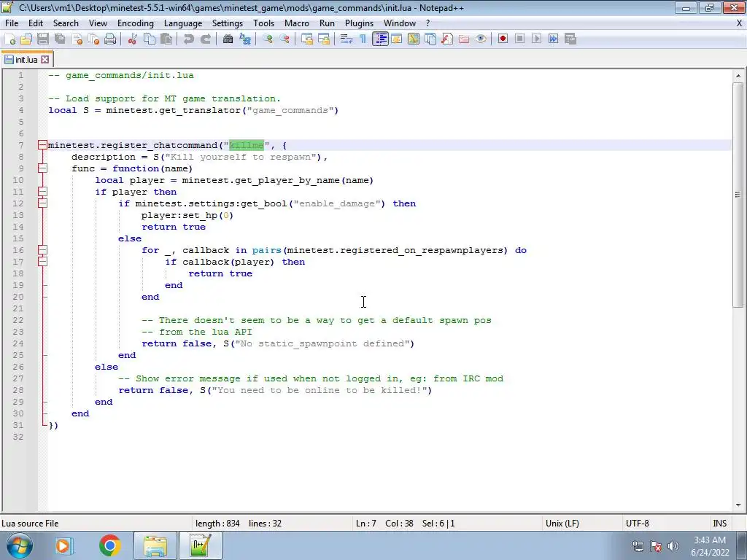Image resolution: width=747 pixels, height=560 pixels.
Task: Click the Save All icon
Action: click(x=60, y=39)
